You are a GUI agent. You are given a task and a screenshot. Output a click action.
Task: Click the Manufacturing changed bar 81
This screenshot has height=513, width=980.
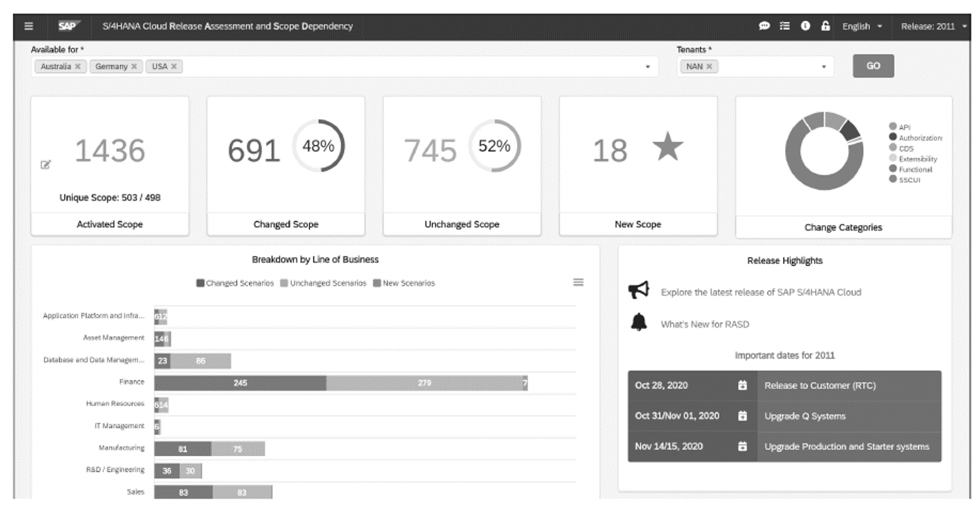point(183,449)
